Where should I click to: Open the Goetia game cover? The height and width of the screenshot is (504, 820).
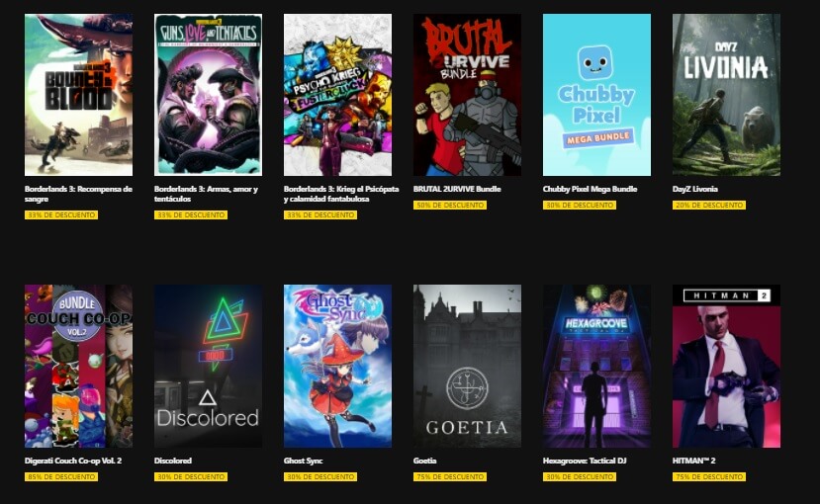pyautogui.click(x=467, y=366)
